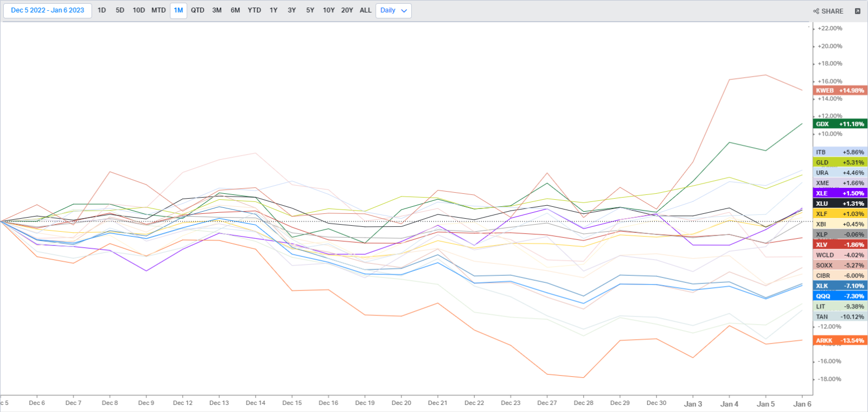868x412 pixels.
Task: Click the XLP -0.06% legend label
Action: (x=840, y=234)
